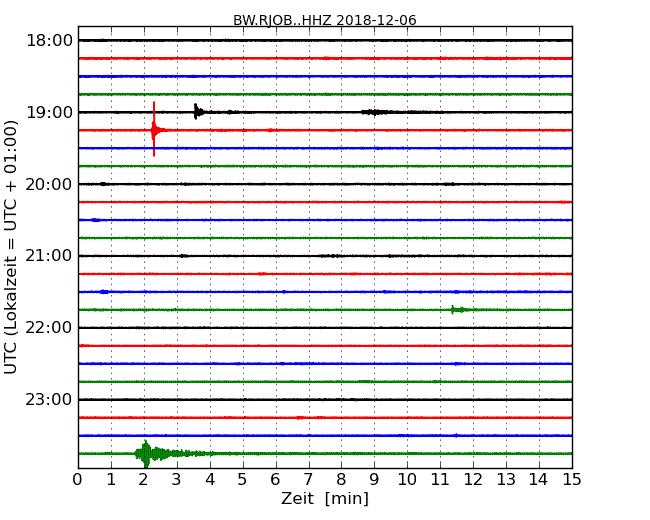Viewport: 650px width, 520px height.
Task: Click the x-axis tick label 7
Action: click(x=308, y=480)
